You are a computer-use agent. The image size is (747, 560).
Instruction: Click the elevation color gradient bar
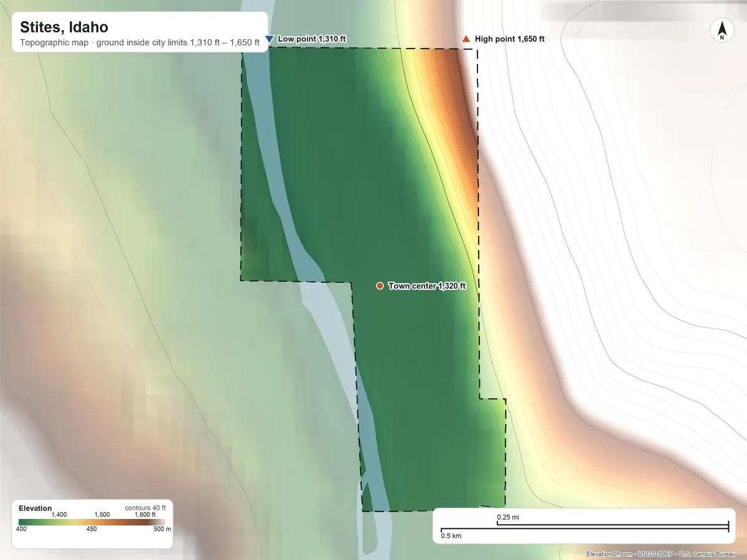[92, 523]
